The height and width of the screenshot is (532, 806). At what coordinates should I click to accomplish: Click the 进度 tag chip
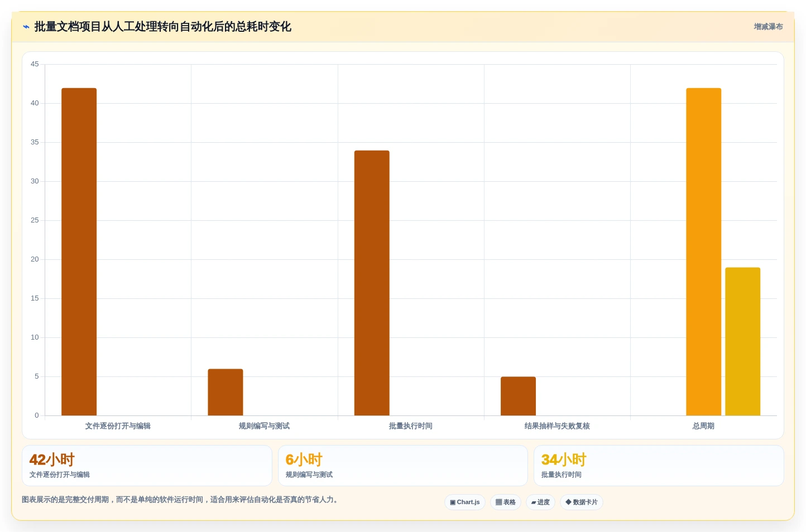pyautogui.click(x=540, y=502)
